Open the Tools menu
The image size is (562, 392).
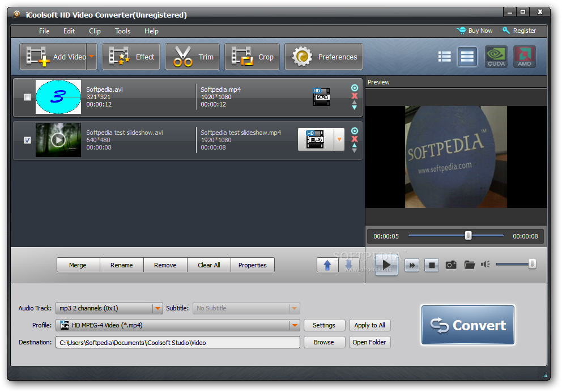(x=122, y=31)
